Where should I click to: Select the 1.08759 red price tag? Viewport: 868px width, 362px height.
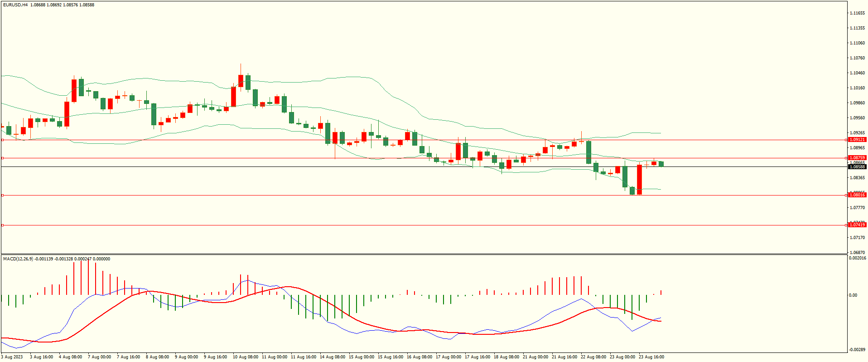coord(857,158)
